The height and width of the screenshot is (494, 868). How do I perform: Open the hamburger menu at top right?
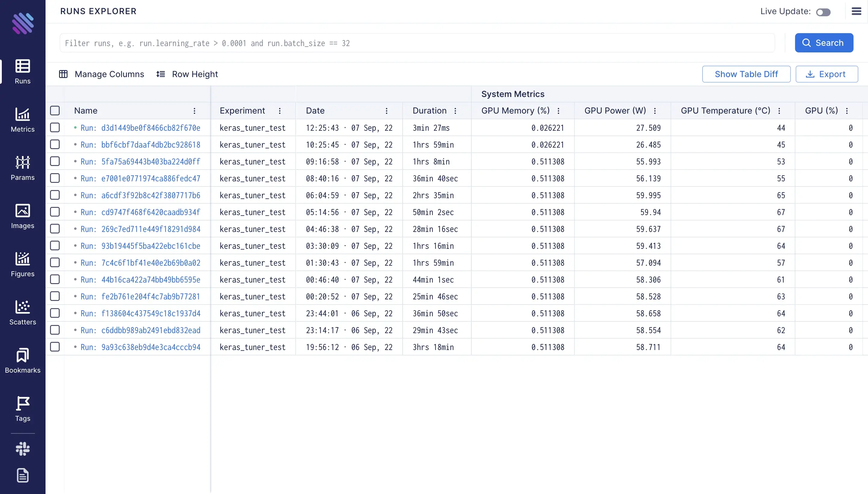(x=857, y=11)
